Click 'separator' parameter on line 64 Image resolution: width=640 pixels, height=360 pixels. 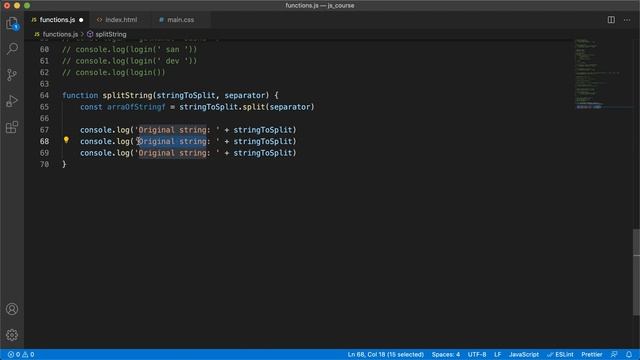pyautogui.click(x=244, y=95)
